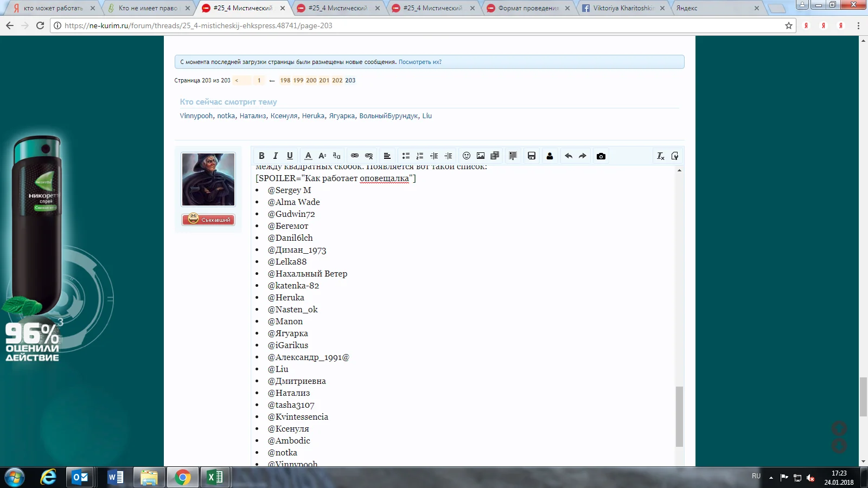The height and width of the screenshot is (488, 868).
Task: Click the outdent icon in the editor
Action: click(x=434, y=156)
